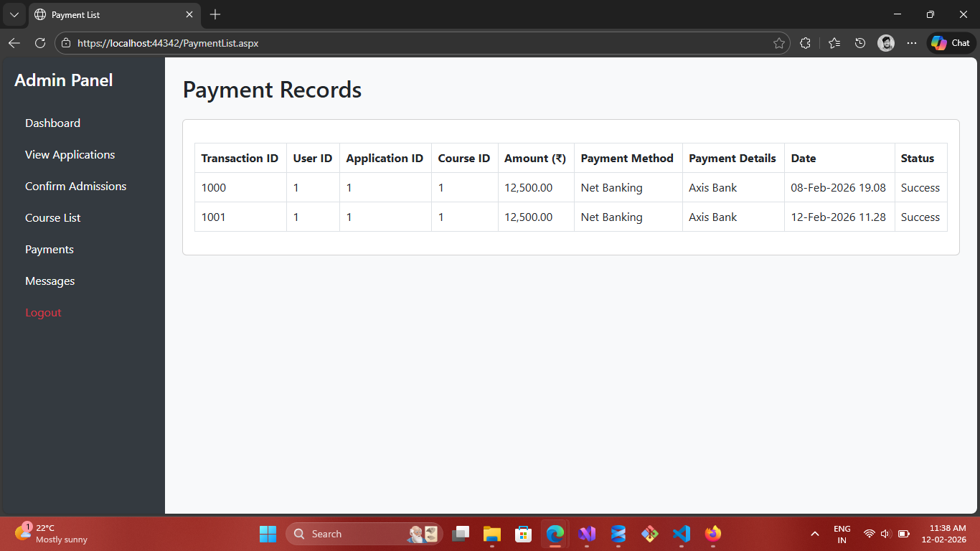Expand the tab search chevron
This screenshot has height=551, width=980.
[14, 14]
